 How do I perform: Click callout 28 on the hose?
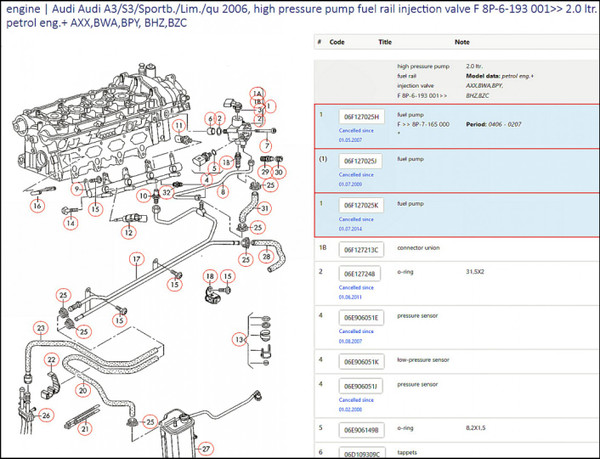[x=266, y=257]
